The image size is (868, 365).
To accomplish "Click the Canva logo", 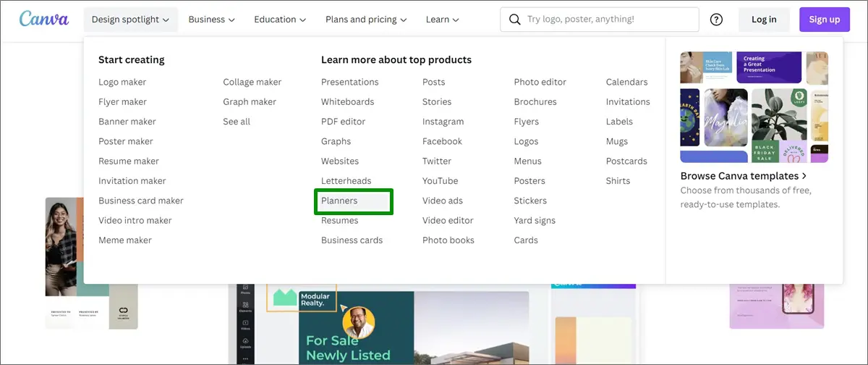I will pyautogui.click(x=44, y=19).
